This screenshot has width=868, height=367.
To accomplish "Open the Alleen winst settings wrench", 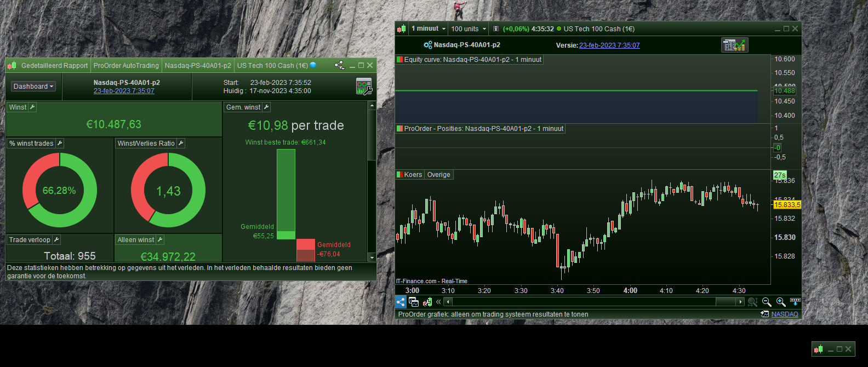I will click(160, 240).
